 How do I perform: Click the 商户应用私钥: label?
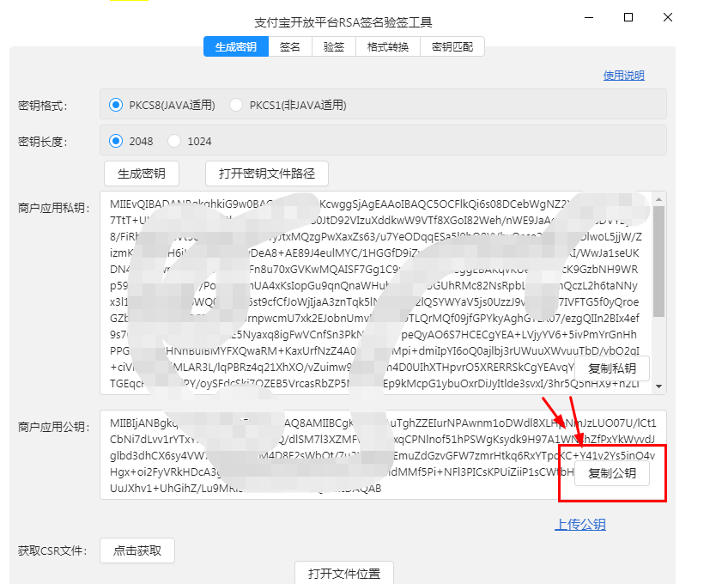click(x=54, y=208)
